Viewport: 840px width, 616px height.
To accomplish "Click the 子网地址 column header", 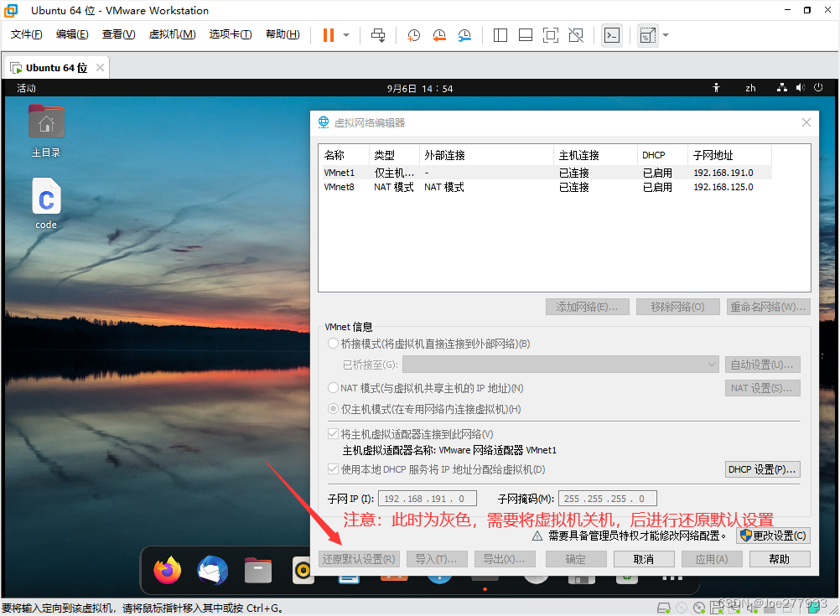I will click(729, 155).
